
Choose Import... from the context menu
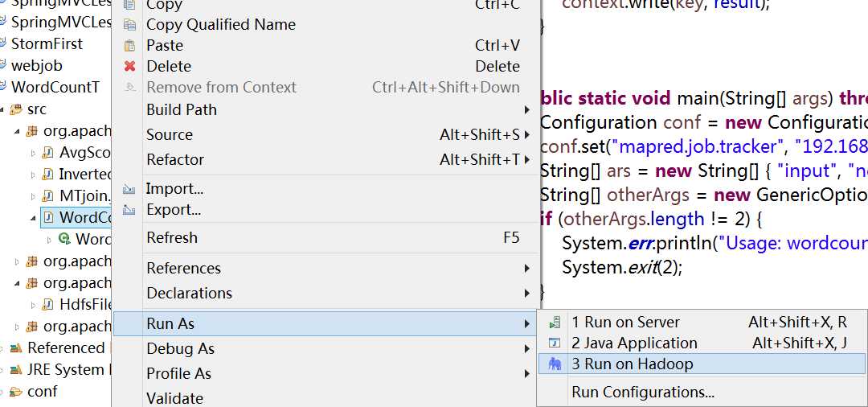[x=325, y=189]
